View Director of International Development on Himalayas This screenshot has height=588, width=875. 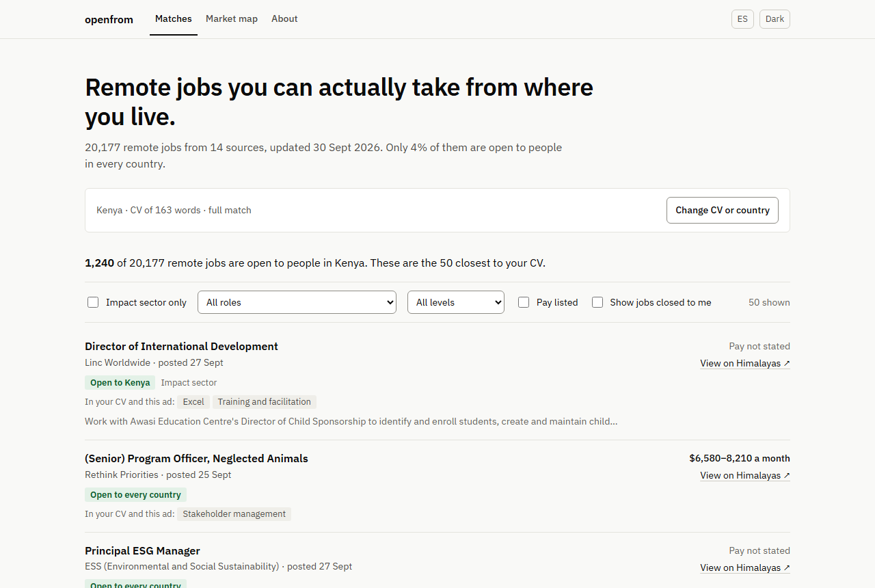point(745,364)
